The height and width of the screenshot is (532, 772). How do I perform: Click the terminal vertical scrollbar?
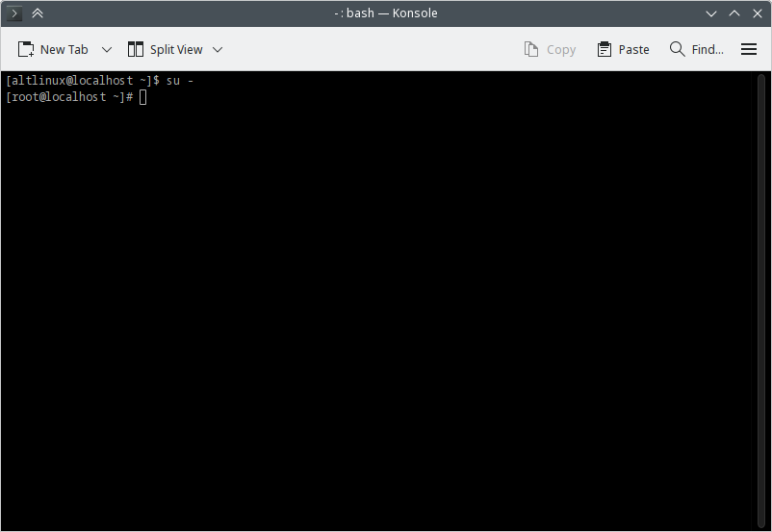760,300
